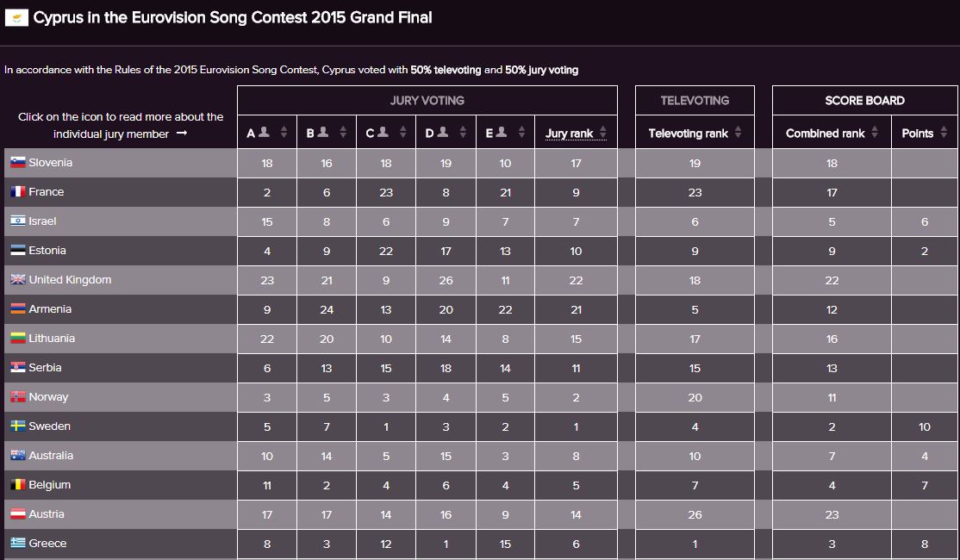Sort the table by Televoting rank arrows
Viewport: 960px width, 560px height.
(739, 134)
